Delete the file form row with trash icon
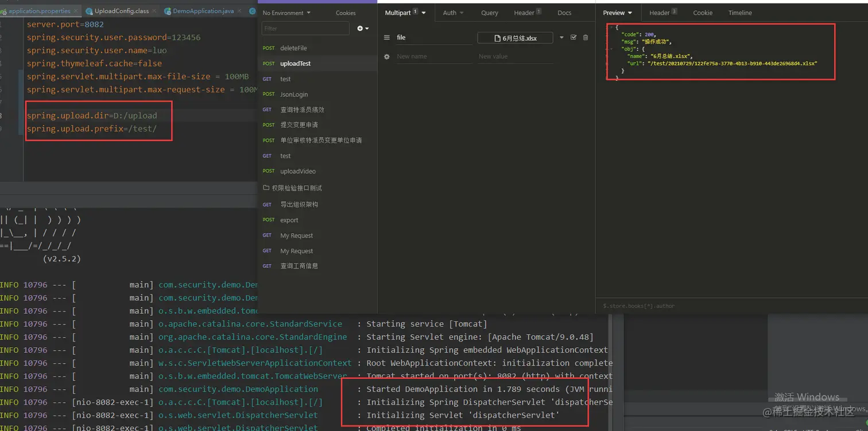Image resolution: width=868 pixels, height=431 pixels. coord(586,38)
